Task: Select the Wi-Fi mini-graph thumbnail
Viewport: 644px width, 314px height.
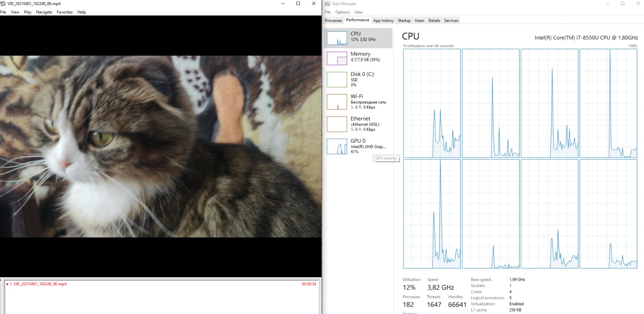Action: point(337,101)
